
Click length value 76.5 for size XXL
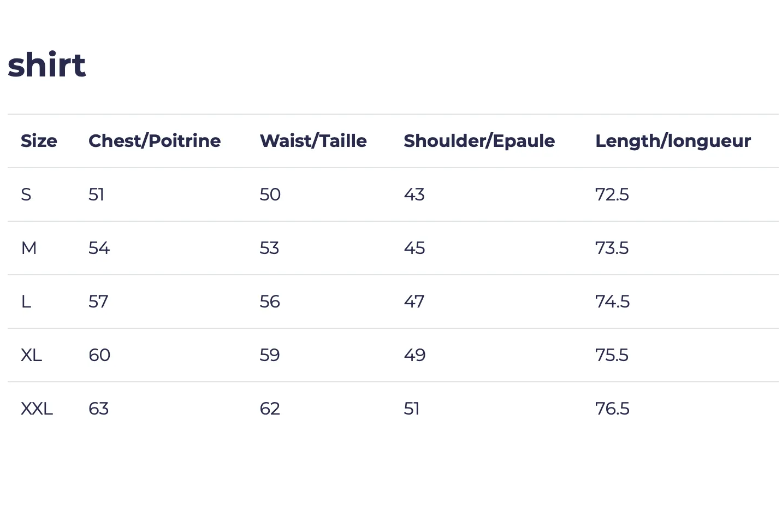[x=612, y=409]
